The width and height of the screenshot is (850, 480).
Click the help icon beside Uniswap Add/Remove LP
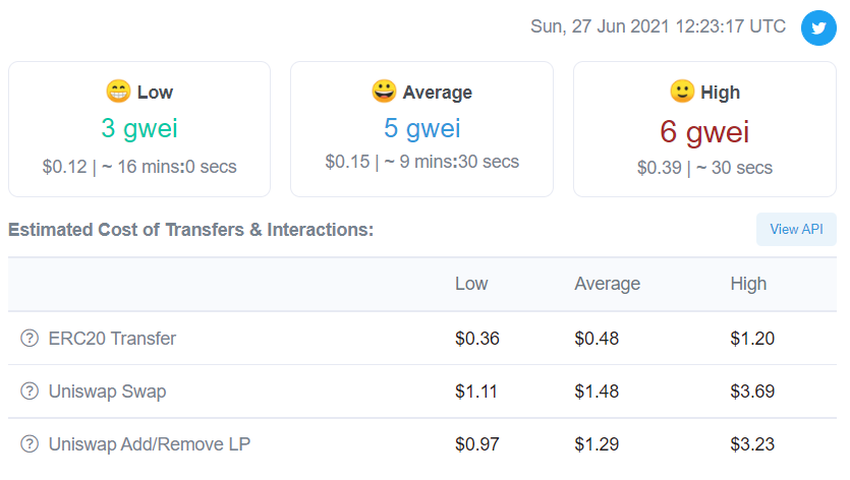[29, 444]
